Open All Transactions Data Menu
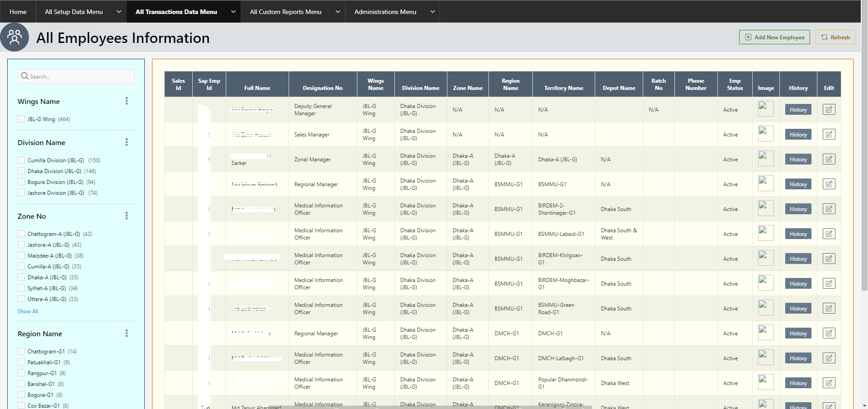This screenshot has height=409, width=868. (x=176, y=12)
